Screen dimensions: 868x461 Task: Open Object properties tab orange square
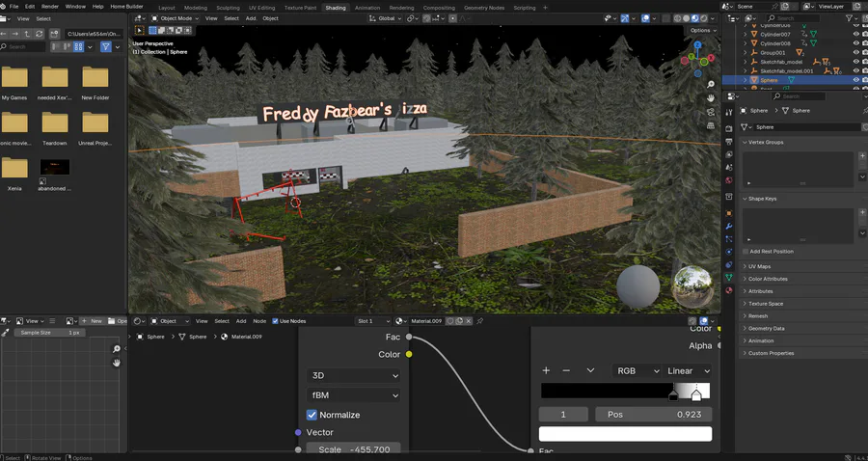pyautogui.click(x=728, y=212)
